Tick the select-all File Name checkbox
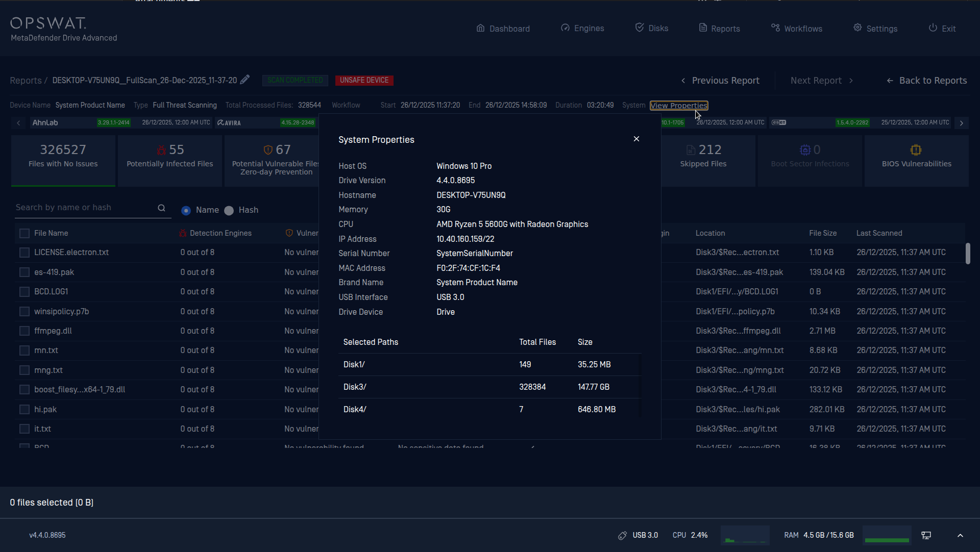Viewport: 980px width, 552px height. tap(24, 233)
